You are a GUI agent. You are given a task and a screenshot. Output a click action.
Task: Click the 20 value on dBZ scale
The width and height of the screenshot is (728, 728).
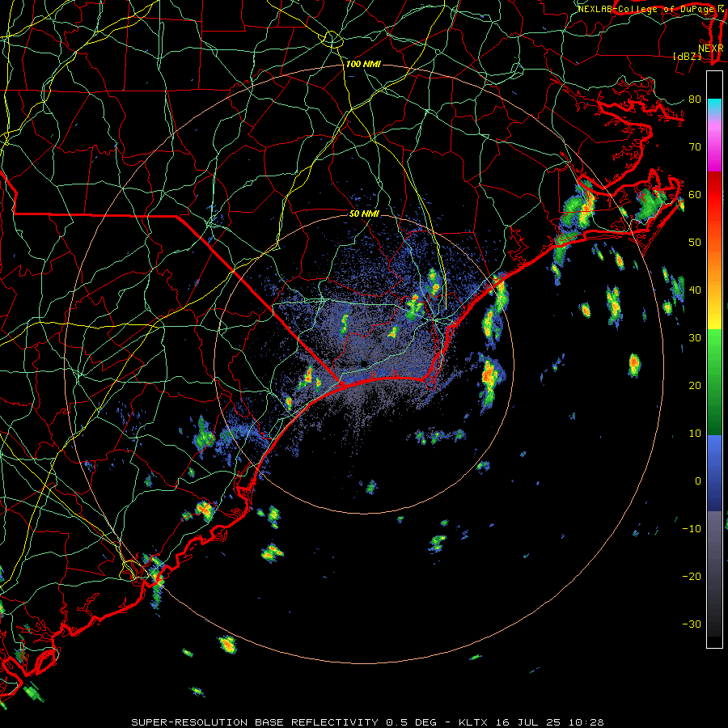(x=695, y=385)
